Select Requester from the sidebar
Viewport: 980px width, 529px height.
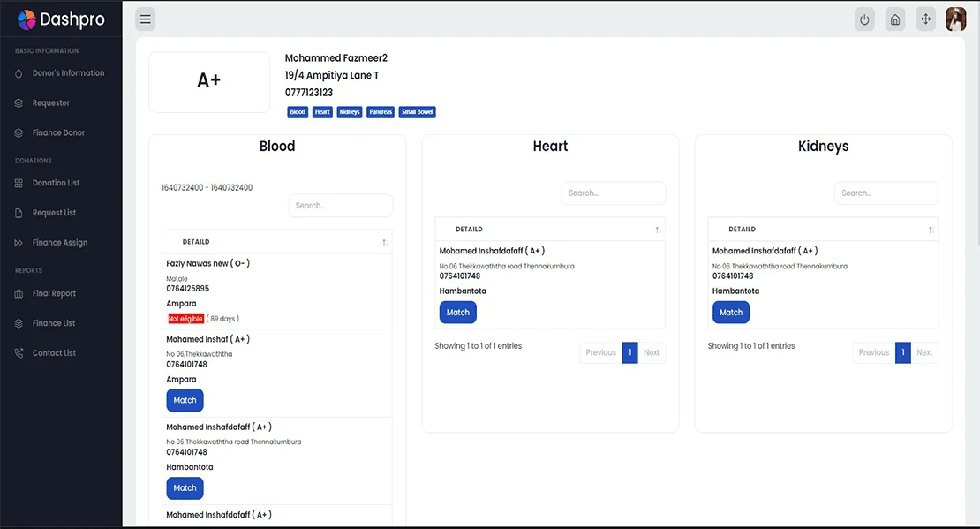[50, 103]
